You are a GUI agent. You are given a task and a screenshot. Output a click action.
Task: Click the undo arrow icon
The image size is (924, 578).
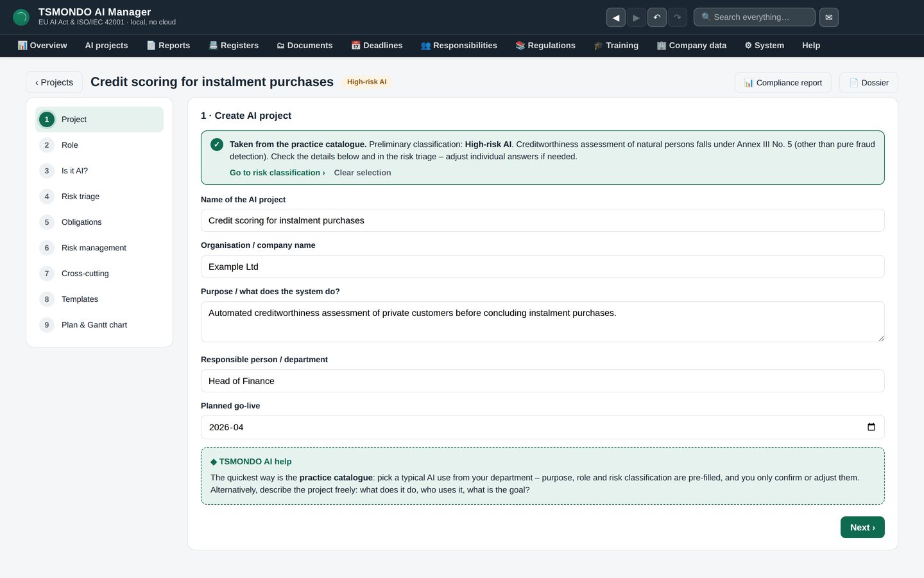pyautogui.click(x=657, y=17)
